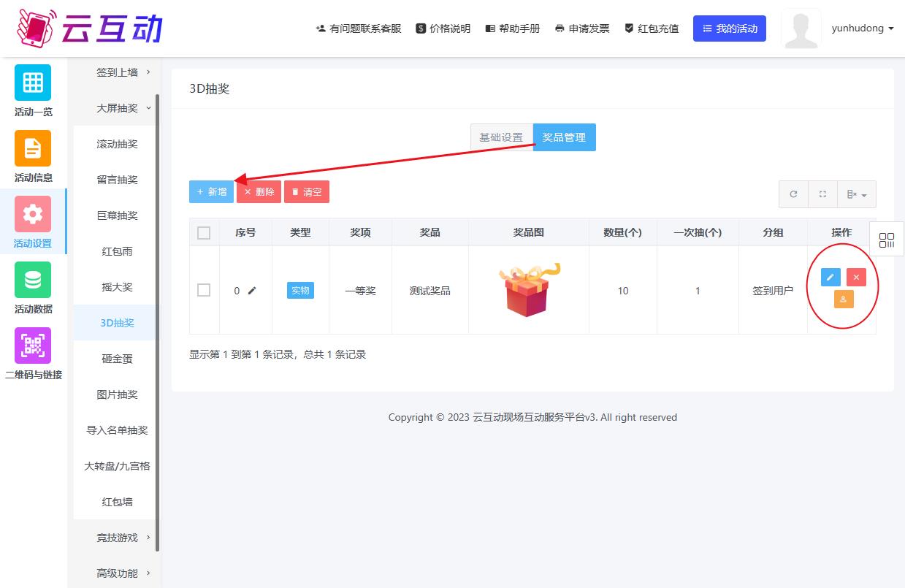Open the yunhudong account dropdown
Image resolution: width=905 pixels, height=588 pixels.
tap(862, 28)
